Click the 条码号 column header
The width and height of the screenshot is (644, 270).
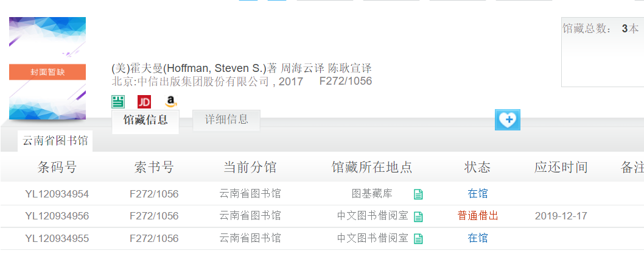click(x=57, y=167)
